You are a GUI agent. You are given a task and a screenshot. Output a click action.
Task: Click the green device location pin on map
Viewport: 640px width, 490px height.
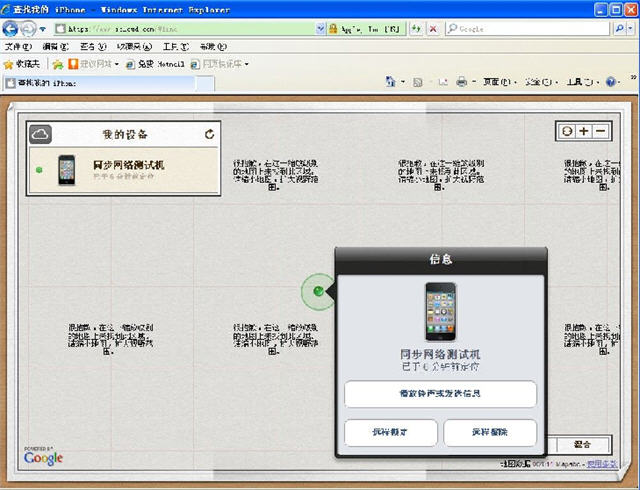(x=318, y=291)
